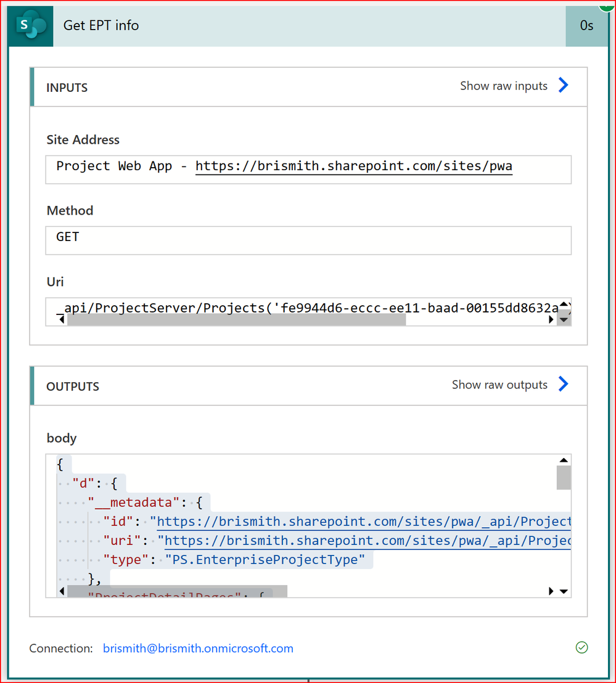
Task: Open the brismith@brismith.onmicrosoft.com connection link
Action: [198, 648]
